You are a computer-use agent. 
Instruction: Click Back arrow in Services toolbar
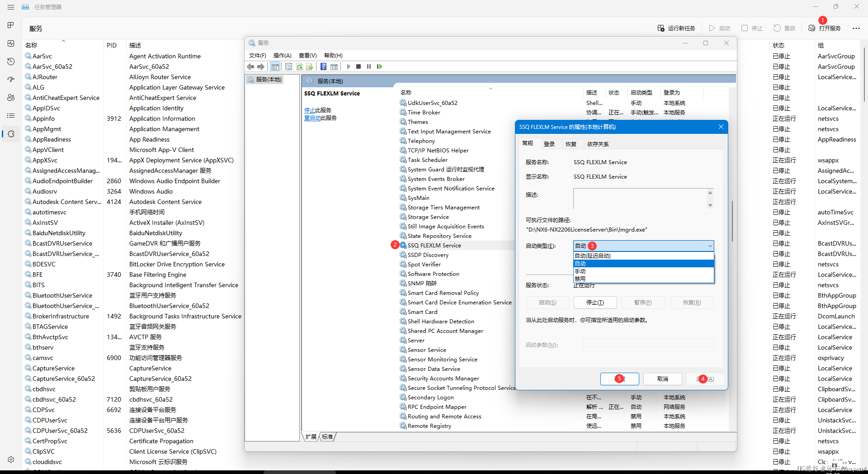[x=250, y=66]
